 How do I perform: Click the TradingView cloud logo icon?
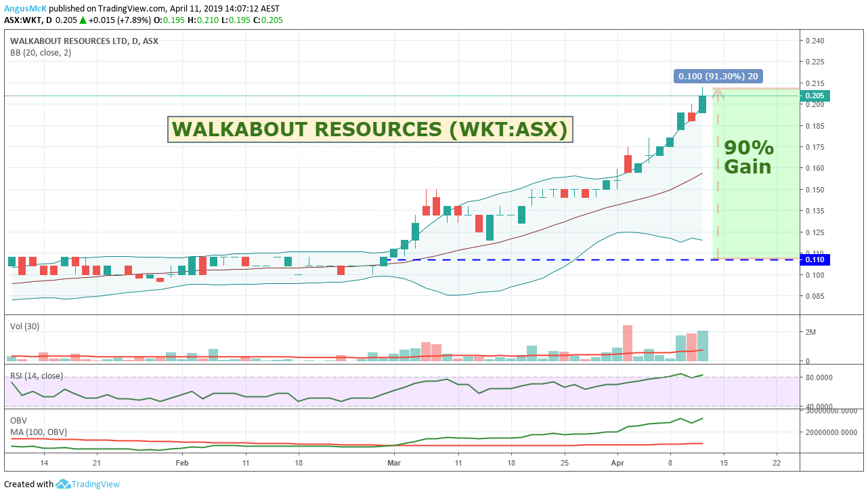coord(63,484)
